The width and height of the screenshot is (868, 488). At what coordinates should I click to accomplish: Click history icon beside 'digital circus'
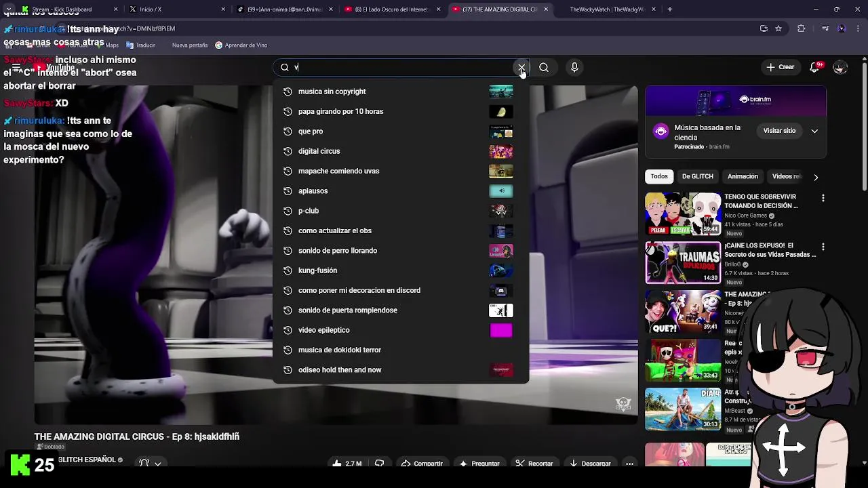coord(288,151)
